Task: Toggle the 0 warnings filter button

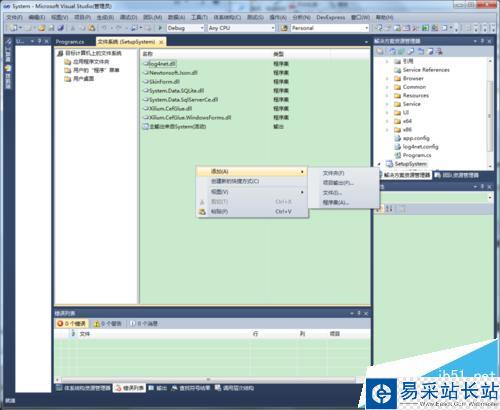Action: 108,324
